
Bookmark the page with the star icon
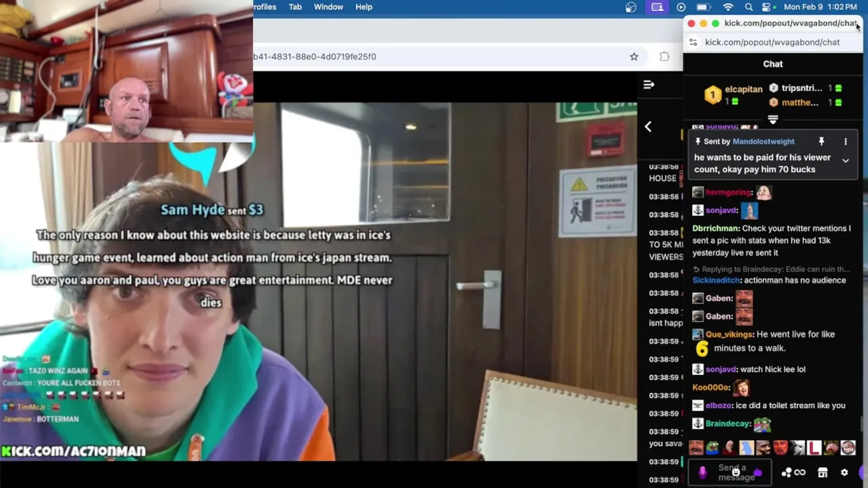coord(633,57)
